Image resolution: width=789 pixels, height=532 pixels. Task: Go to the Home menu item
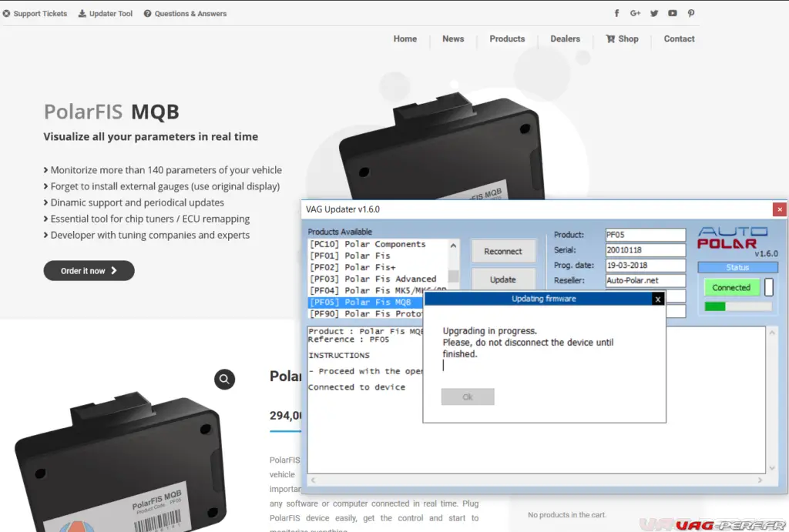pos(405,38)
